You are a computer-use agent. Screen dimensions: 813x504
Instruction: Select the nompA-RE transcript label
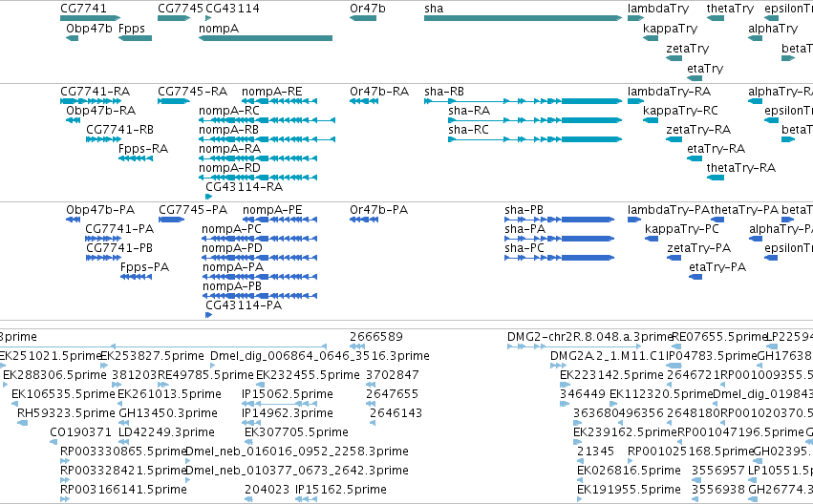271,92
